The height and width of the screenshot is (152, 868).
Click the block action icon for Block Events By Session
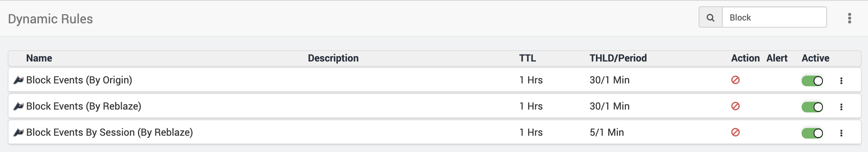(x=735, y=132)
